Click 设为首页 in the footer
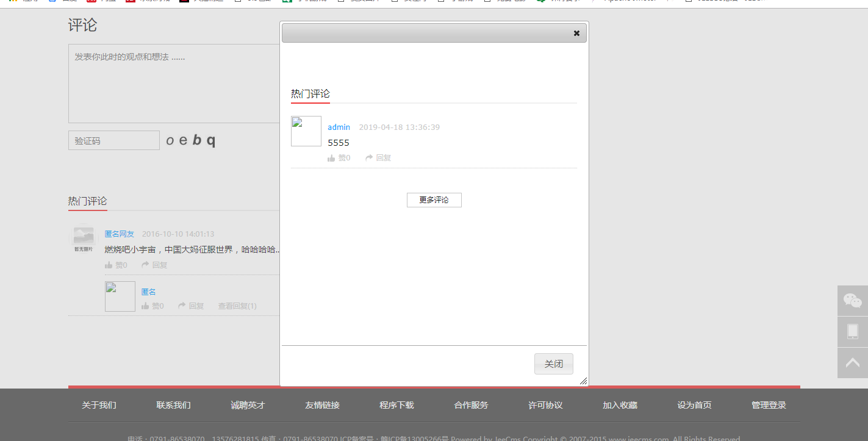868x441 pixels. (695, 405)
